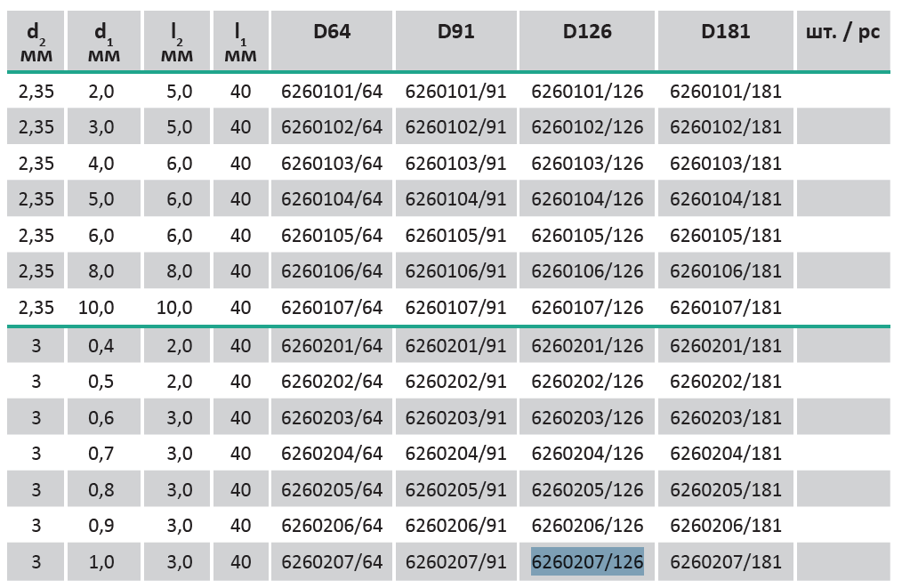Click cell 6260202/64
This screenshot has height=588, width=902.
point(332,382)
